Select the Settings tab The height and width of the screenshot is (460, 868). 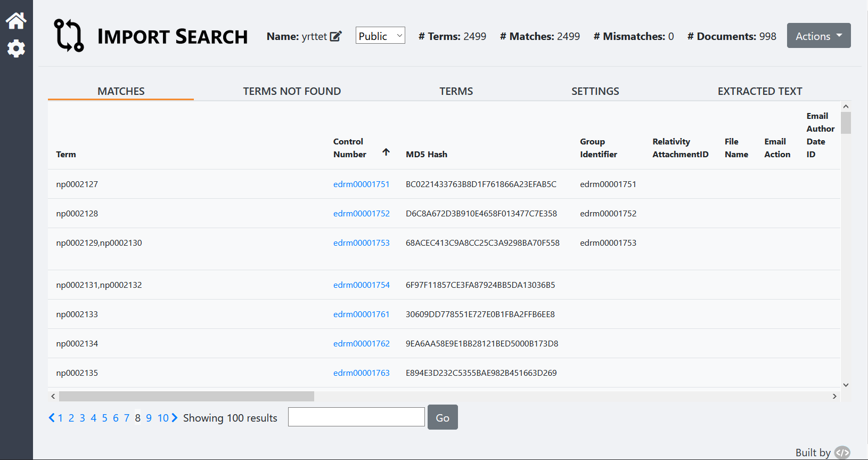tap(595, 91)
